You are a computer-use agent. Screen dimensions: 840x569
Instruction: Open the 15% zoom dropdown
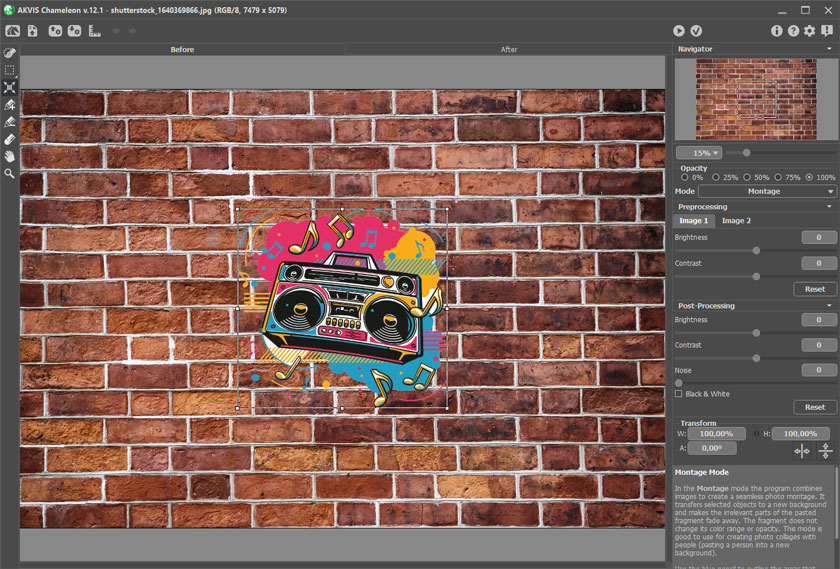(699, 153)
